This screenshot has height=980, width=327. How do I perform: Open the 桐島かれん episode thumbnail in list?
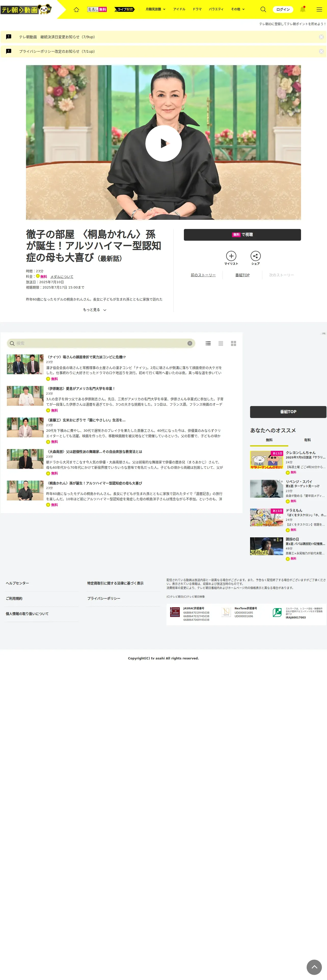click(25, 490)
